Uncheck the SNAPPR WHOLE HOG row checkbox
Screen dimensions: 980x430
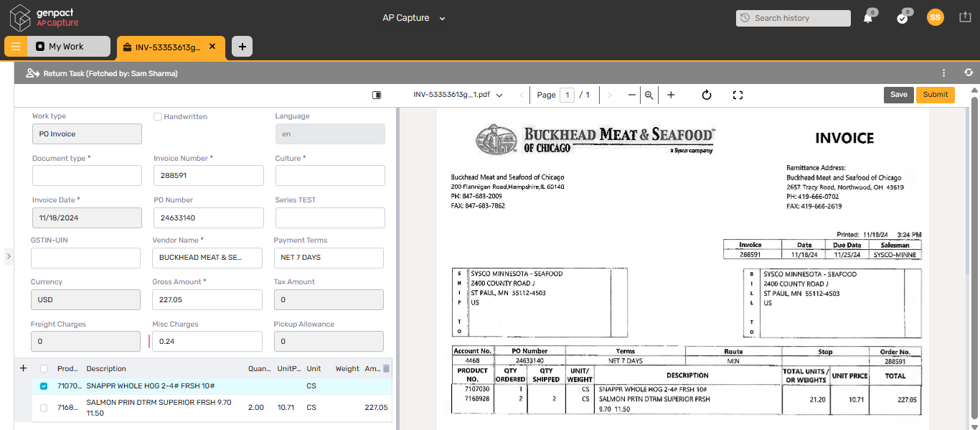[44, 386]
